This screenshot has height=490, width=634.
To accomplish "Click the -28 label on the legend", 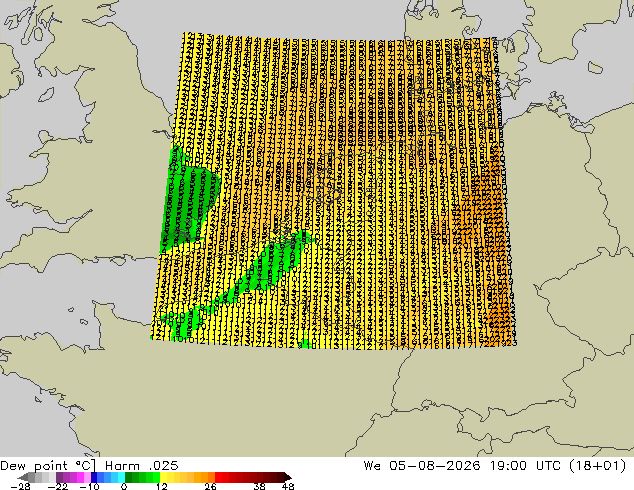I will [x=20, y=487].
